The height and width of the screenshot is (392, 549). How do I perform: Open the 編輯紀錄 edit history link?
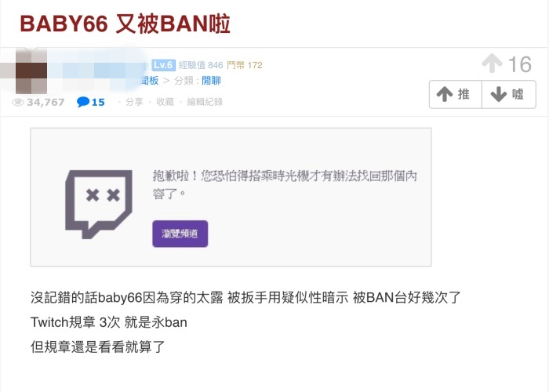tap(205, 102)
